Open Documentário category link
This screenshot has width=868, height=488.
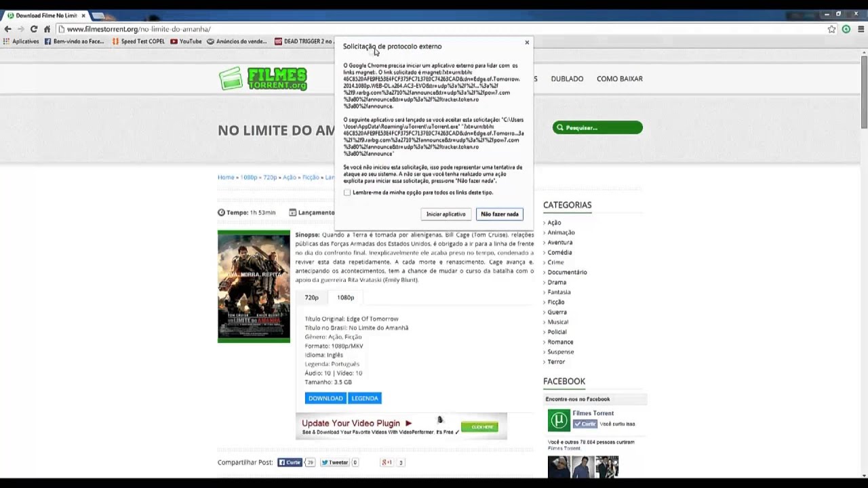point(567,272)
